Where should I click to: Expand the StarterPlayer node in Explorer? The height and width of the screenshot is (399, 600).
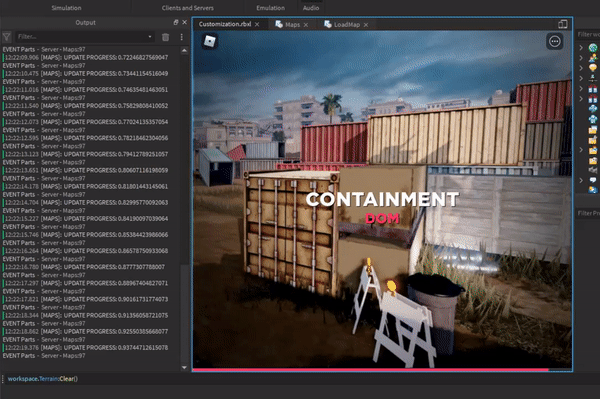tap(581, 150)
